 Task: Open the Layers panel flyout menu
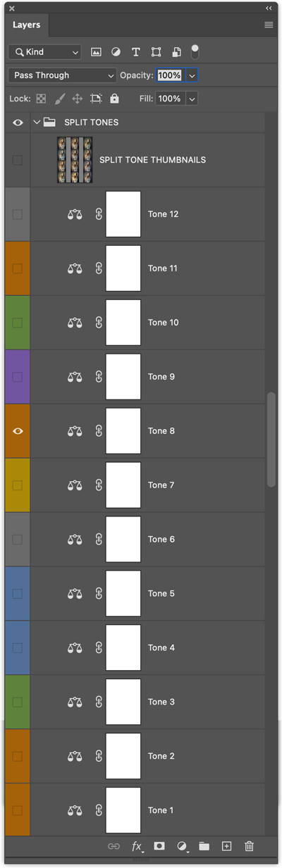[x=269, y=25]
